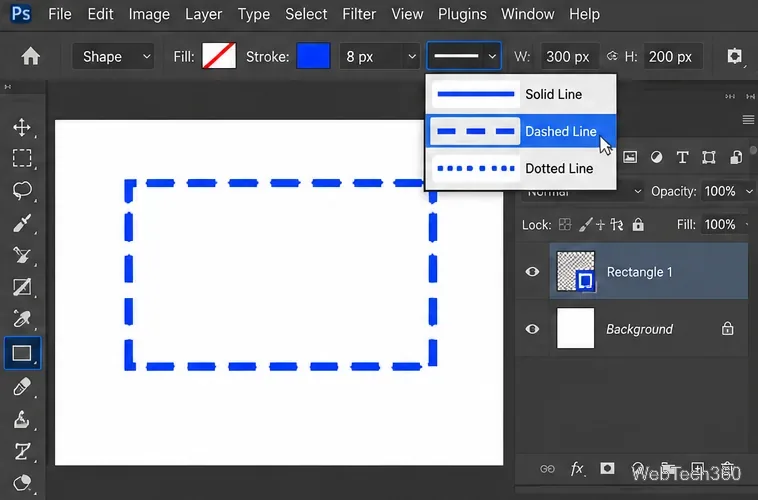Toggle the lock all padlock

pos(638,224)
